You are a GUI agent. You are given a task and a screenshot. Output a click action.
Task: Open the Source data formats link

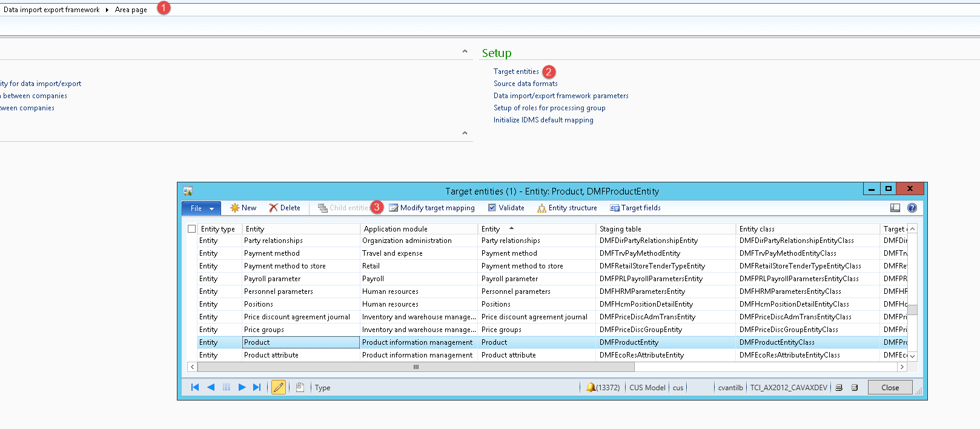point(525,84)
